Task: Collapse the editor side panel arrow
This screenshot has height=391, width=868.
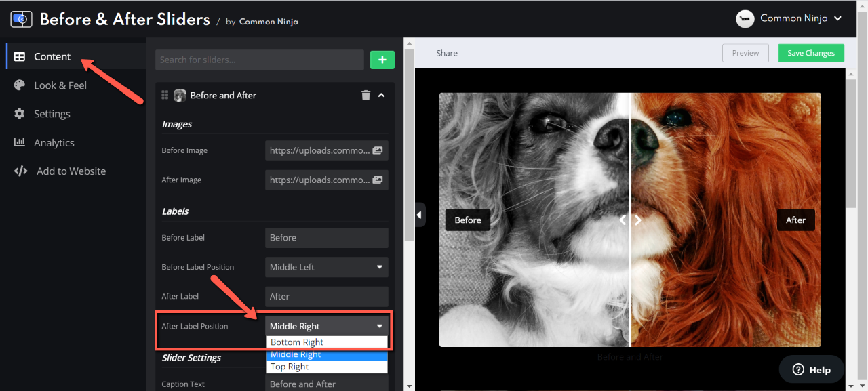Action: [420, 215]
